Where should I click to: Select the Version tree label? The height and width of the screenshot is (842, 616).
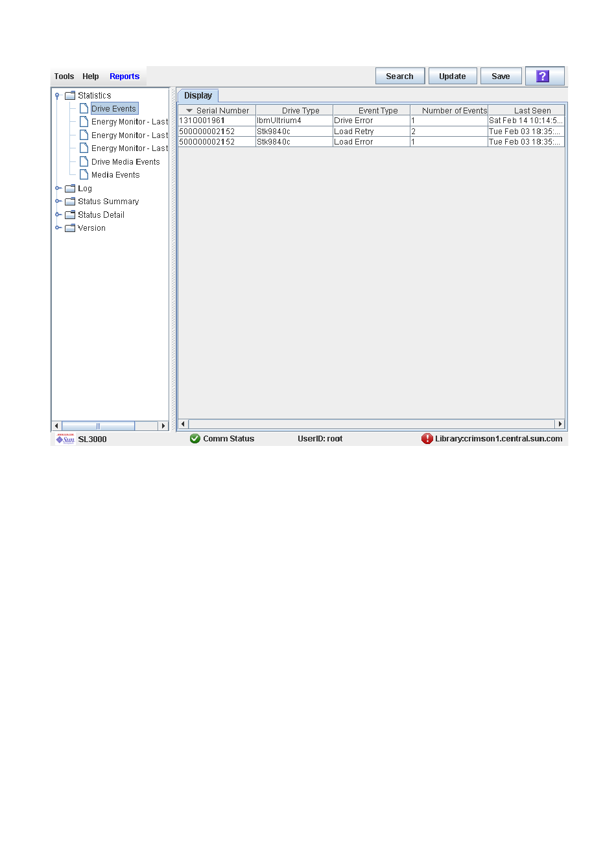[x=91, y=228]
